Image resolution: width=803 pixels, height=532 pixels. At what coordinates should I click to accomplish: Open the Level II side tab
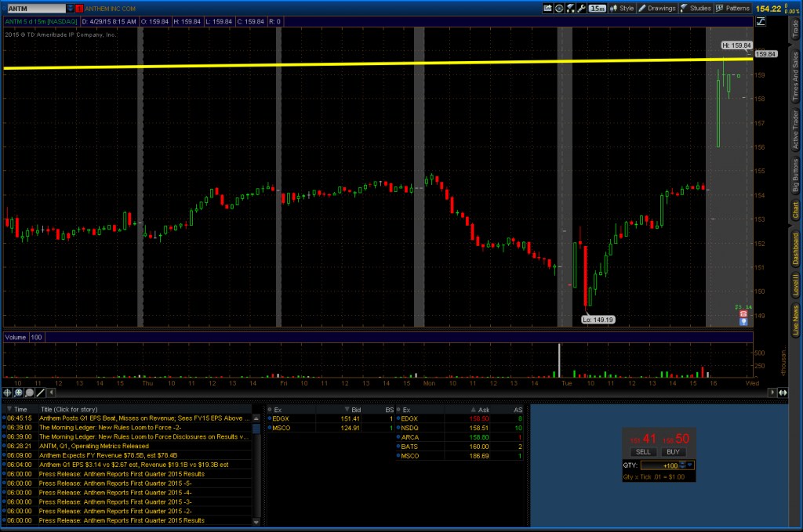796,284
